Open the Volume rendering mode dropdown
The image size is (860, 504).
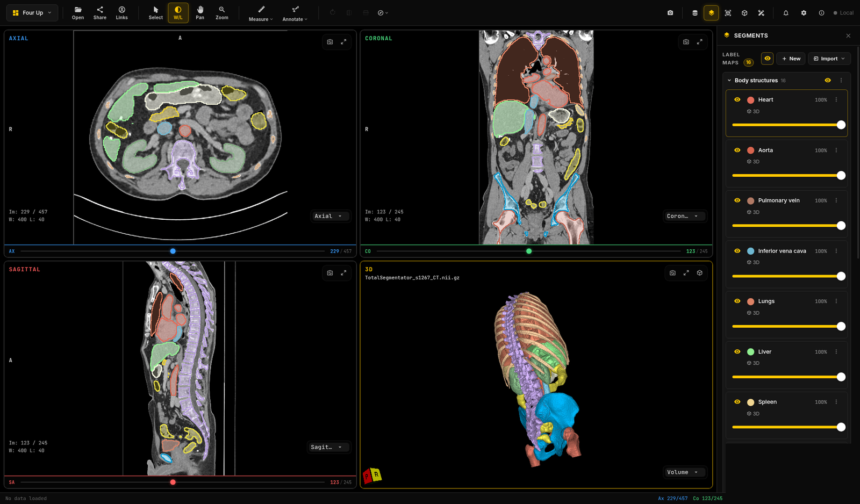[684, 472]
